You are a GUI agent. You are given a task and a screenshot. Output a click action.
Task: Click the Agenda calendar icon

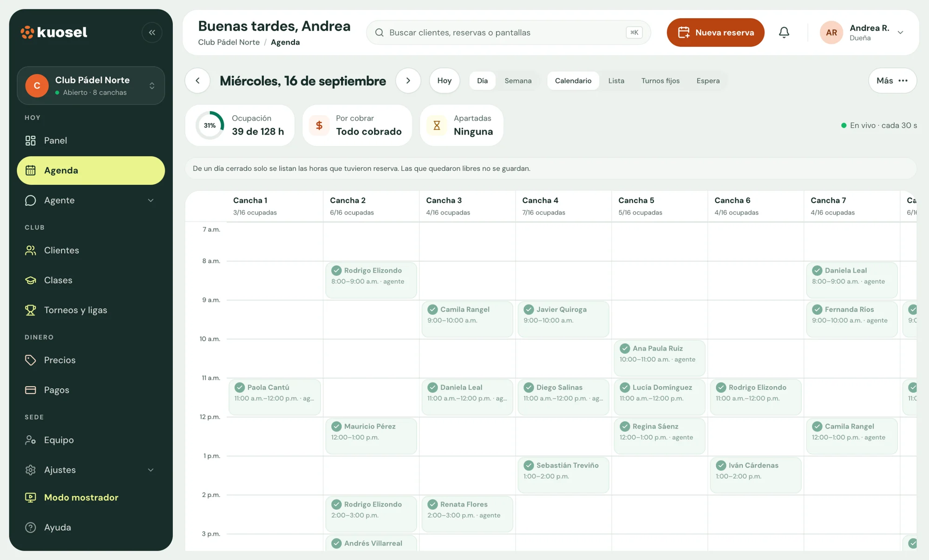coord(31,170)
